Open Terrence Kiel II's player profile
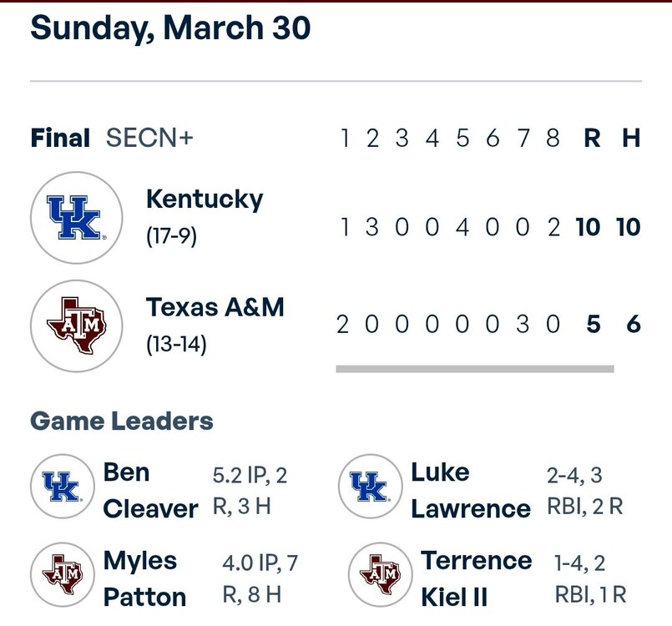The image size is (672, 626). 476,578
